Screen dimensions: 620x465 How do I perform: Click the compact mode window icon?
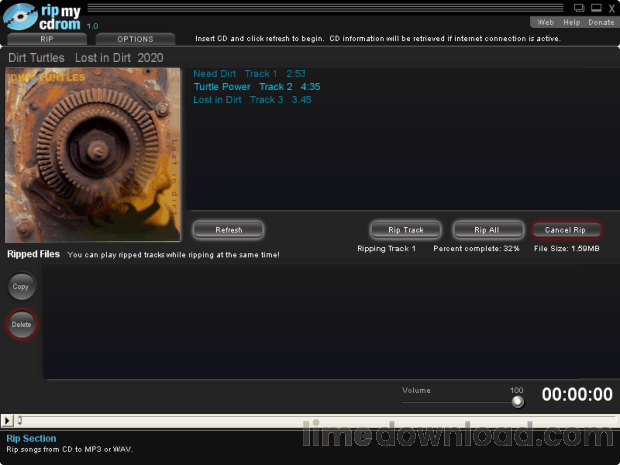pyautogui.click(x=579, y=8)
